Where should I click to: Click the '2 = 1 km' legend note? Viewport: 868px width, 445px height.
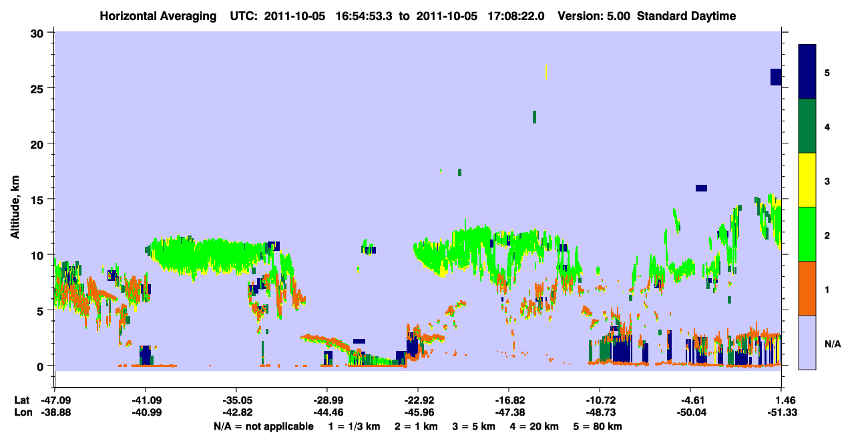pos(417,426)
